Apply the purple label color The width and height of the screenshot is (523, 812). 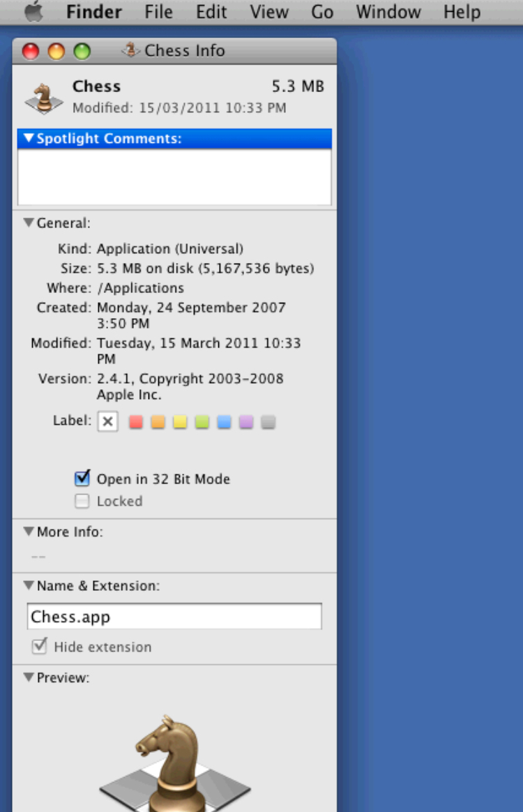coord(246,422)
